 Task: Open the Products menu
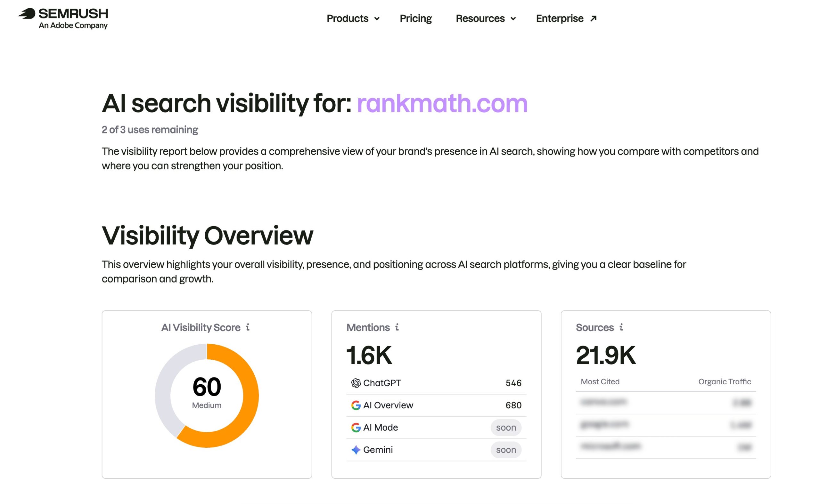coord(353,18)
